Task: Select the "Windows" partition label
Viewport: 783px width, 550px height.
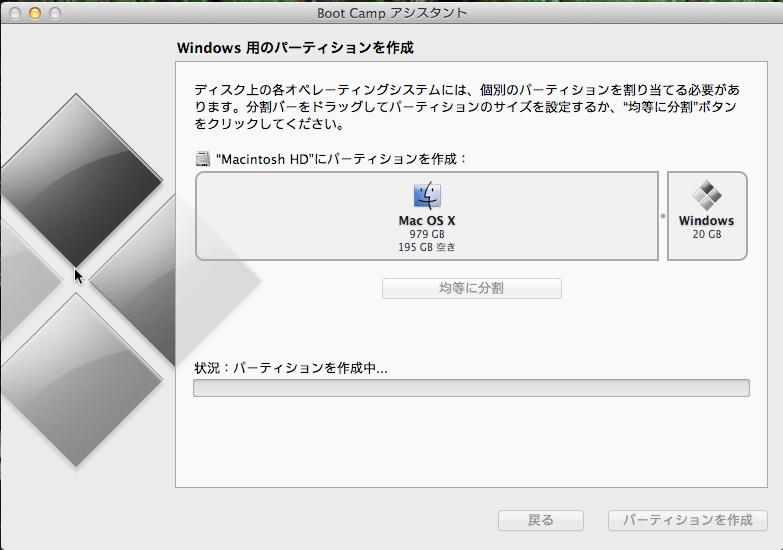Action: (x=706, y=221)
